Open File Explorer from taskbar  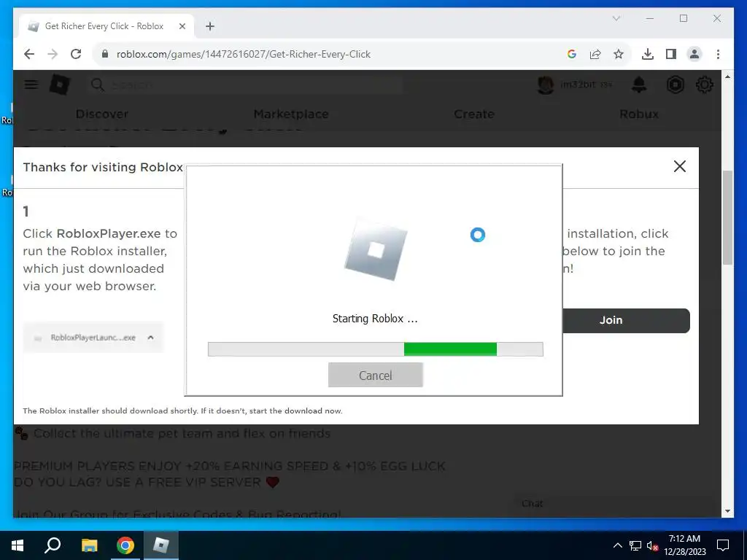pos(89,545)
